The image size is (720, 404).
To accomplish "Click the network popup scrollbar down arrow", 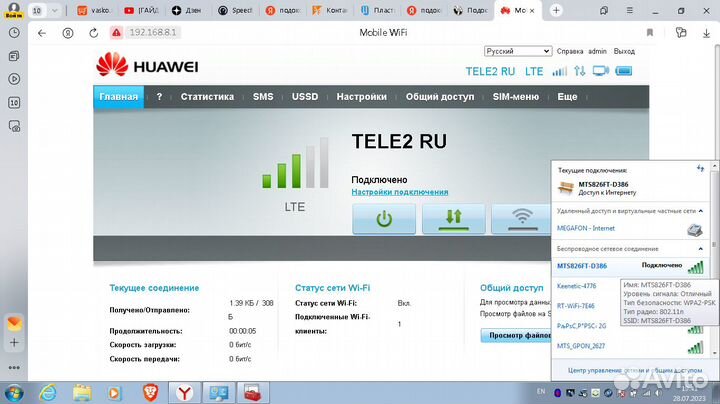I will click(x=714, y=353).
